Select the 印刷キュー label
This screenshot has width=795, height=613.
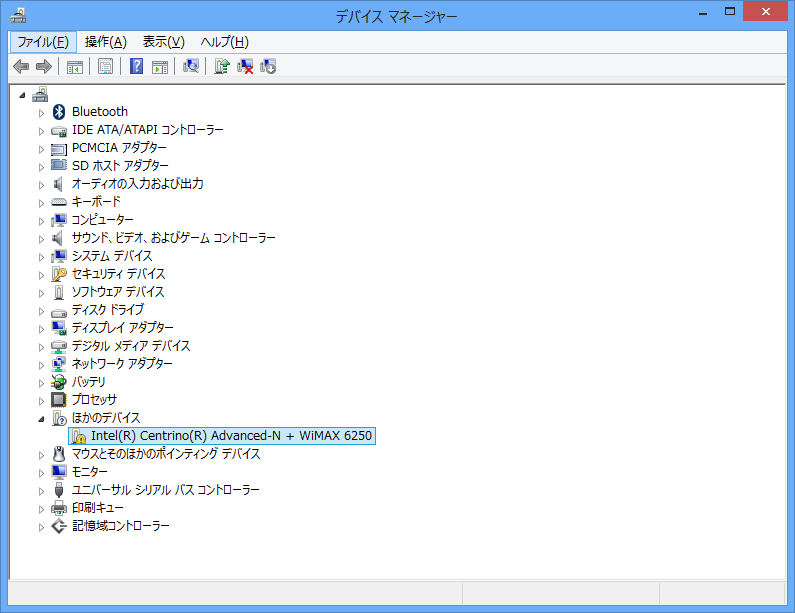98,508
